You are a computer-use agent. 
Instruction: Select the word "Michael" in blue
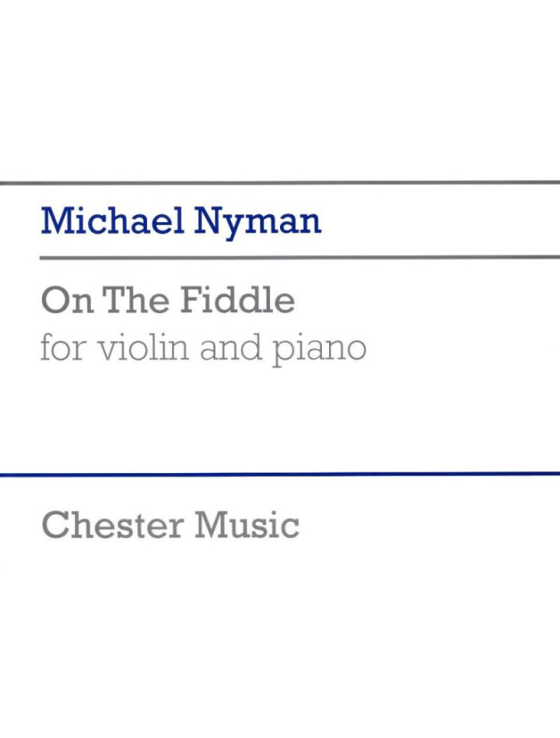112,220
